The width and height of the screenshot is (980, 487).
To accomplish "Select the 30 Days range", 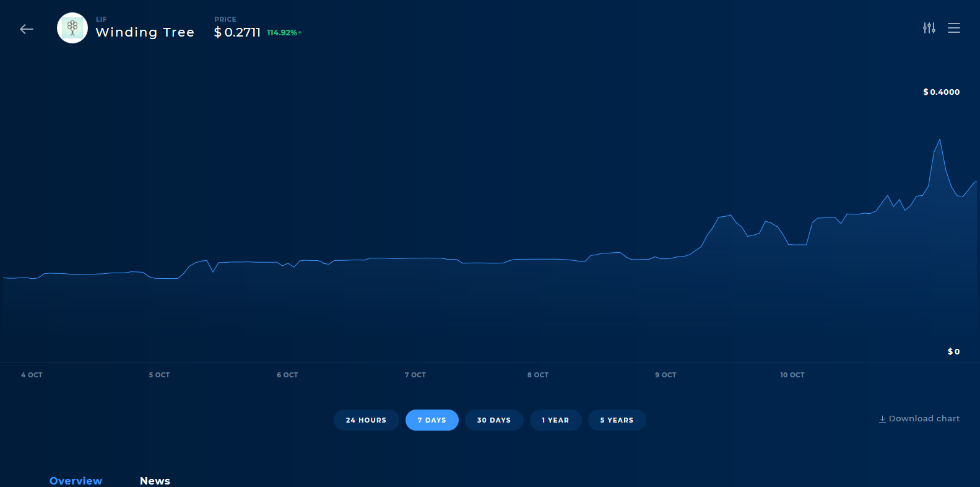I will point(494,420).
